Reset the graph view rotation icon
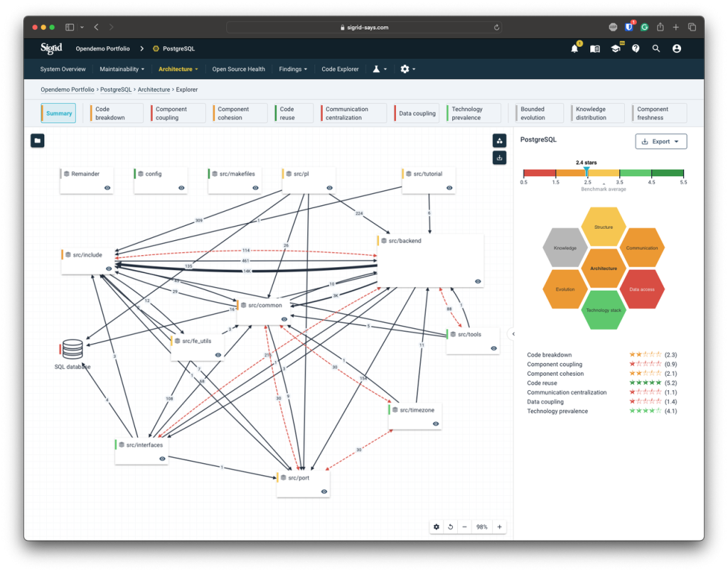The height and width of the screenshot is (572, 728). (450, 527)
